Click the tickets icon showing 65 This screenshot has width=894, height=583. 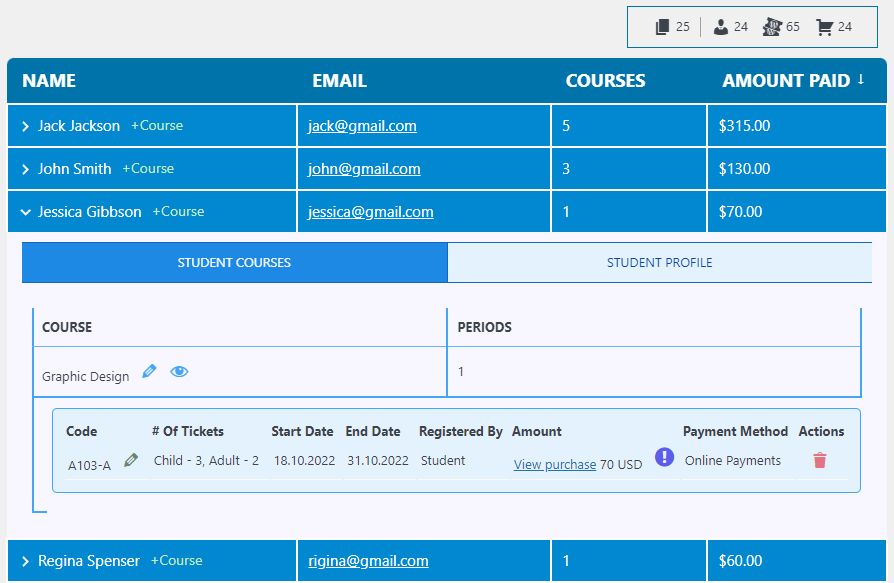tap(771, 27)
